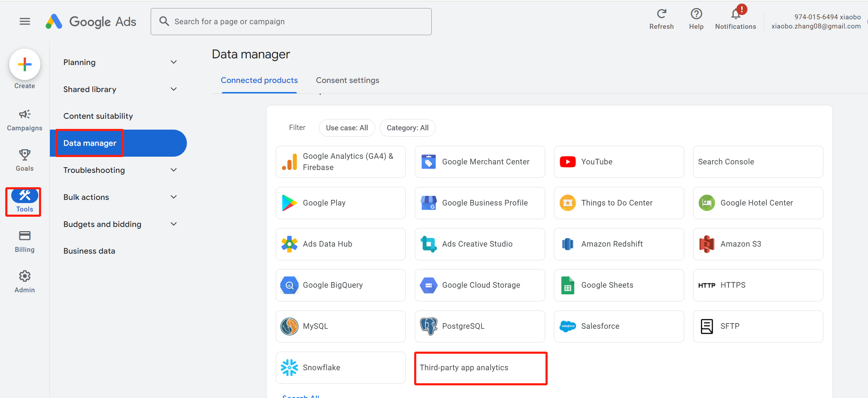Screen dimensions: 868x398
Task: Click the Google Cloud Storage icon
Action: click(429, 285)
